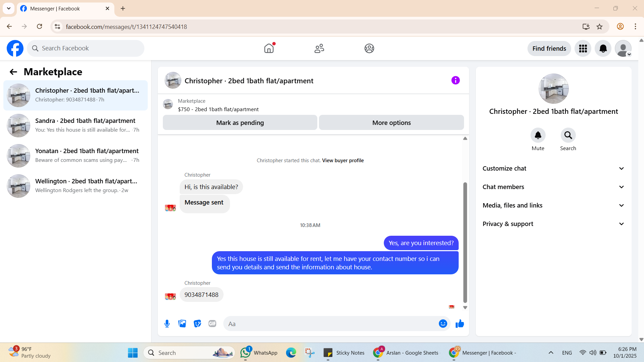The height and width of the screenshot is (362, 644).
Task: Open Chrome's three-dot menu
Action: tap(635, 27)
